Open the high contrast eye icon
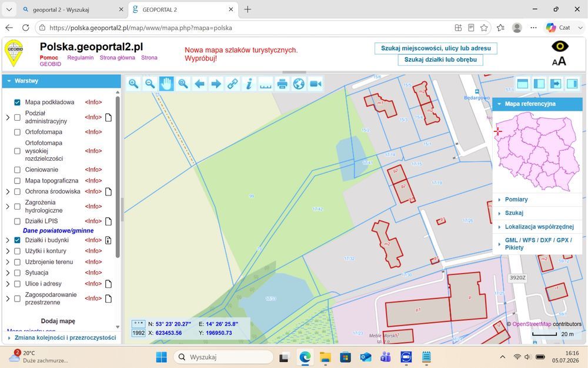The image size is (588, 368). (560, 47)
